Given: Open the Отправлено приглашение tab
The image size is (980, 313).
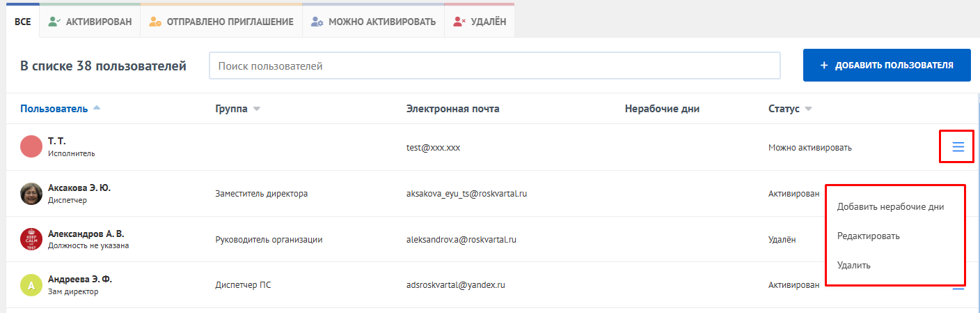Looking at the screenshot, I should tap(221, 22).
